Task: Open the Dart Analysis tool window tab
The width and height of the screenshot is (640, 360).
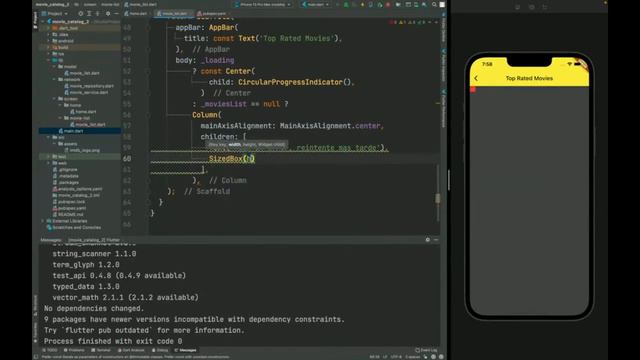Action: 131,350
